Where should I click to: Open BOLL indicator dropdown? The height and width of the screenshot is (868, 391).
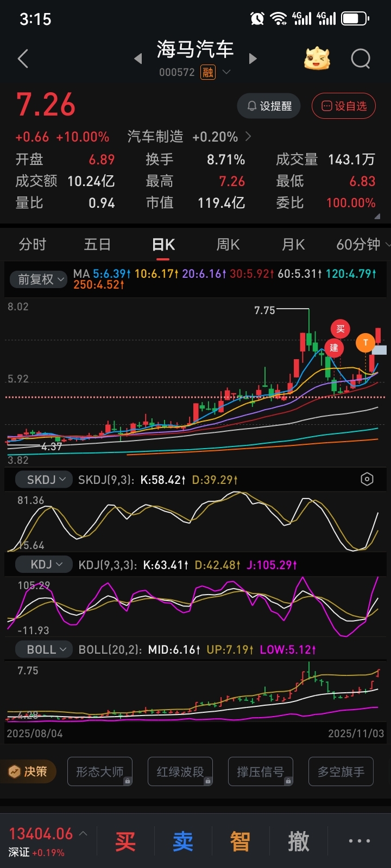tap(44, 649)
